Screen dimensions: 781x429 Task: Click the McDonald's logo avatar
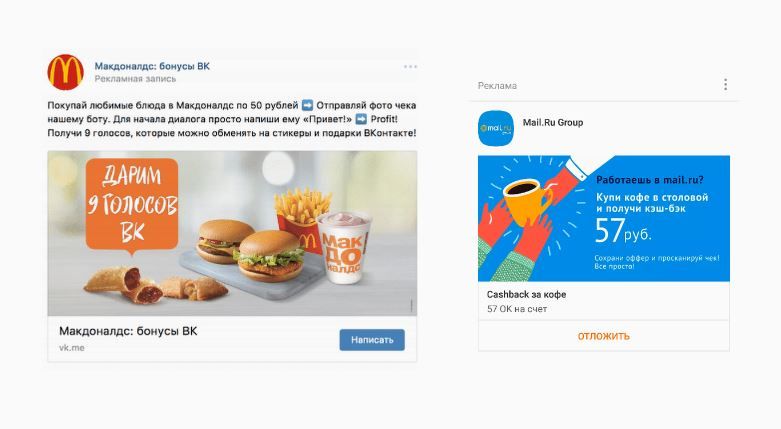[x=65, y=72]
